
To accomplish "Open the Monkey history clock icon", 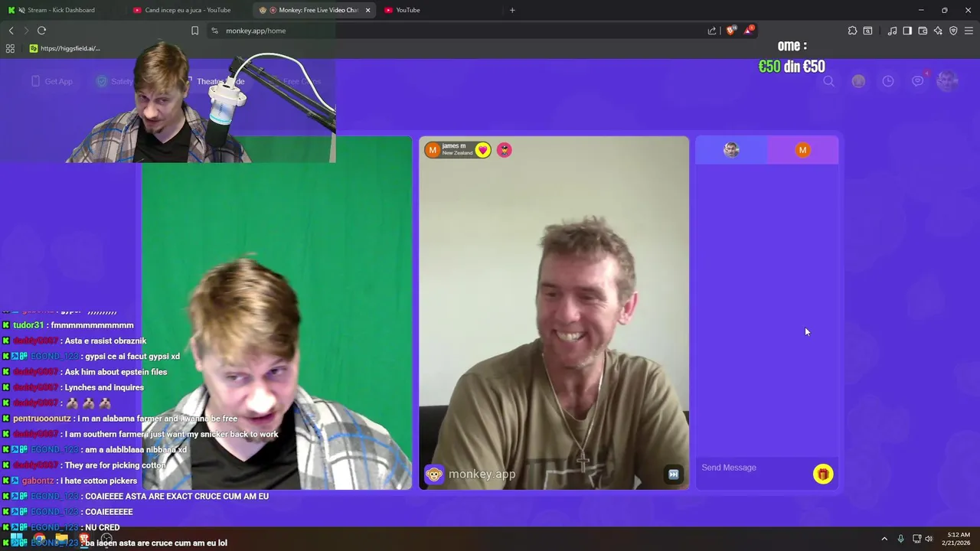I will pyautogui.click(x=888, y=81).
